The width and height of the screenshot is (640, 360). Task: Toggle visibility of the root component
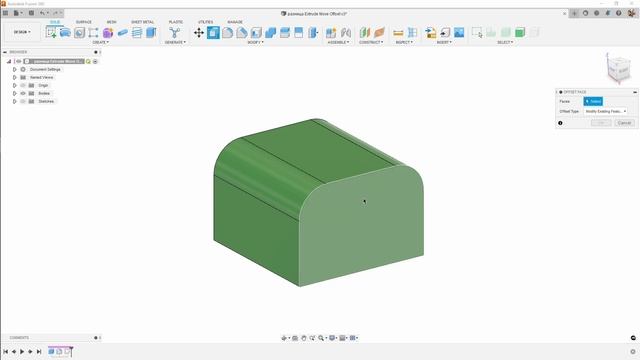pos(18,61)
